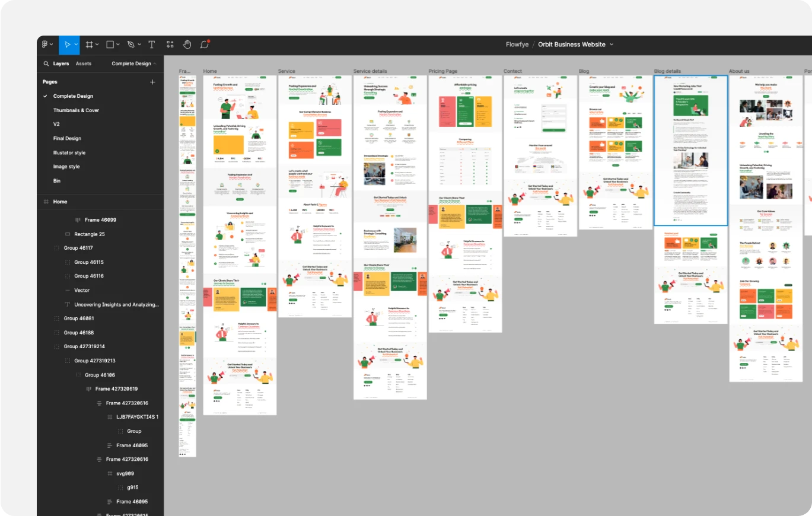Click the rectangle icon of Rectangle 25
The width and height of the screenshot is (812, 516).
67,234
